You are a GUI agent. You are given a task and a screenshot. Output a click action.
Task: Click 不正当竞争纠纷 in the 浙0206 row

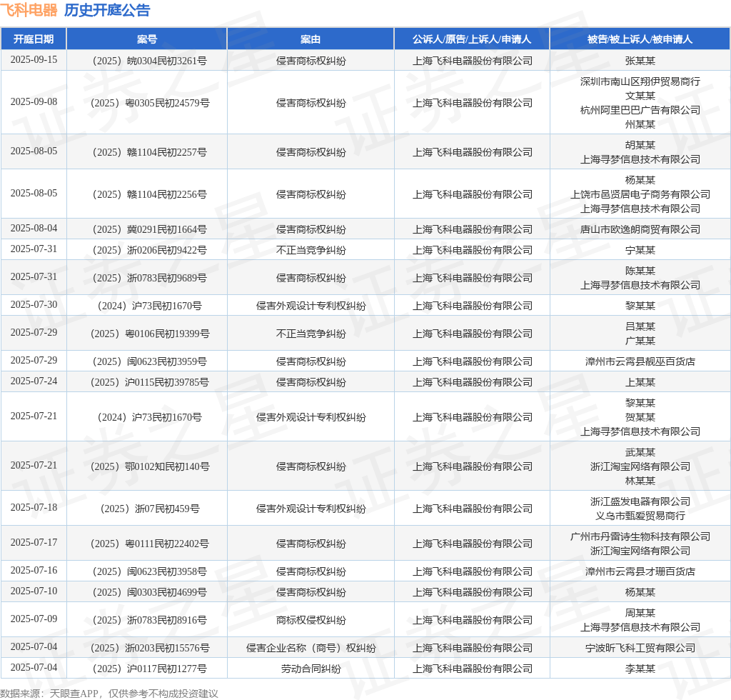tap(311, 250)
